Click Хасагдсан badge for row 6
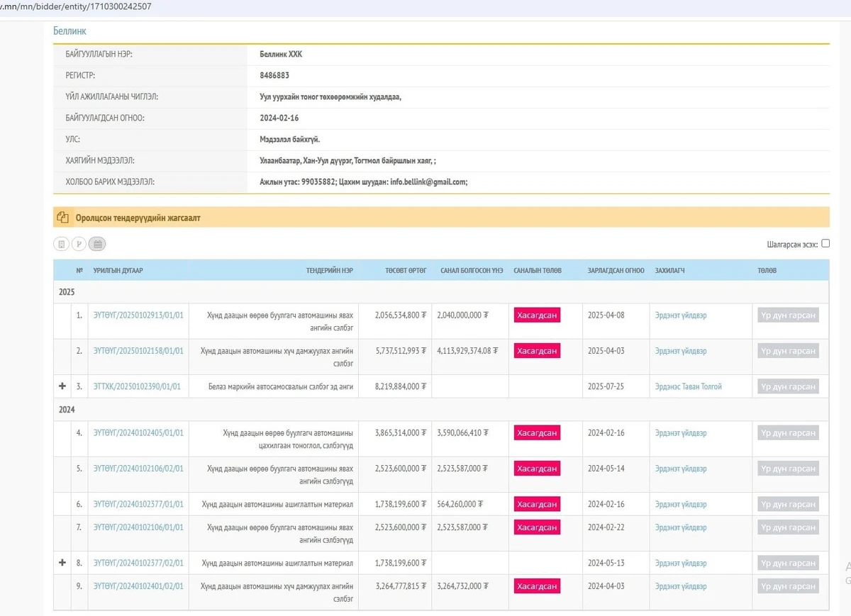 pos(537,504)
